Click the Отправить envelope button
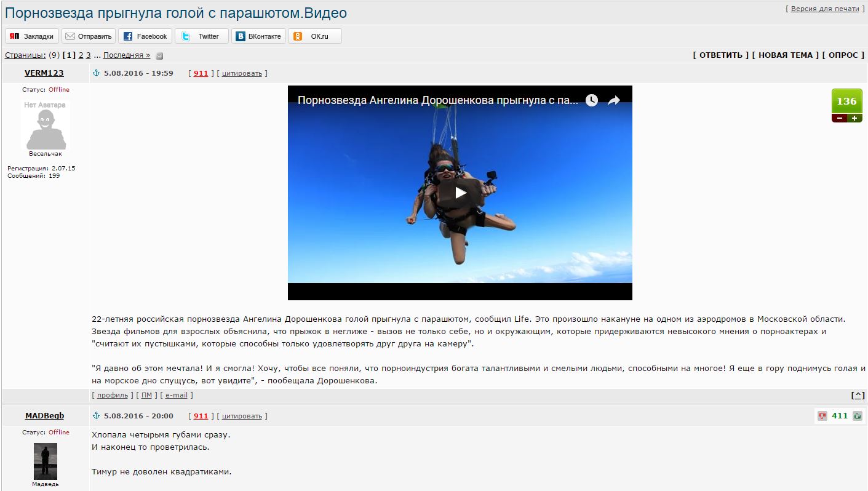 [x=89, y=36]
